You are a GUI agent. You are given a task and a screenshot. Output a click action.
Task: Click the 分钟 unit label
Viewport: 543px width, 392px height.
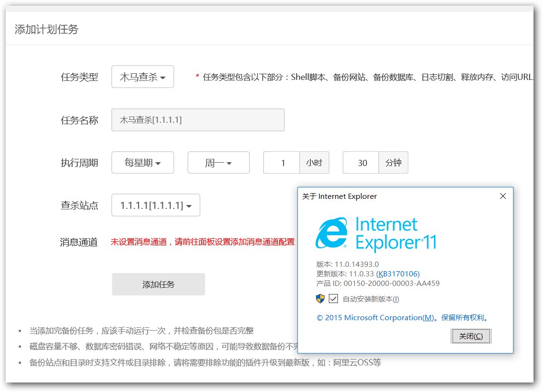pos(394,163)
